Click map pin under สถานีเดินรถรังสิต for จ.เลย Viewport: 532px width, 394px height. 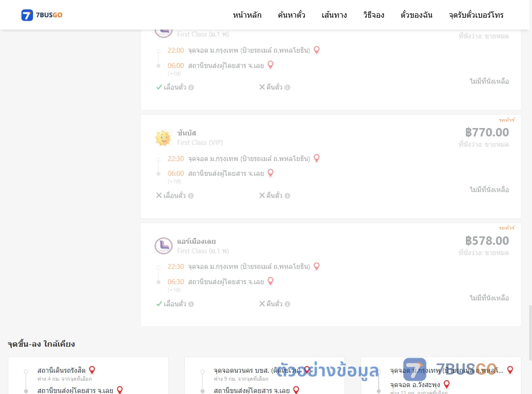coord(120,390)
